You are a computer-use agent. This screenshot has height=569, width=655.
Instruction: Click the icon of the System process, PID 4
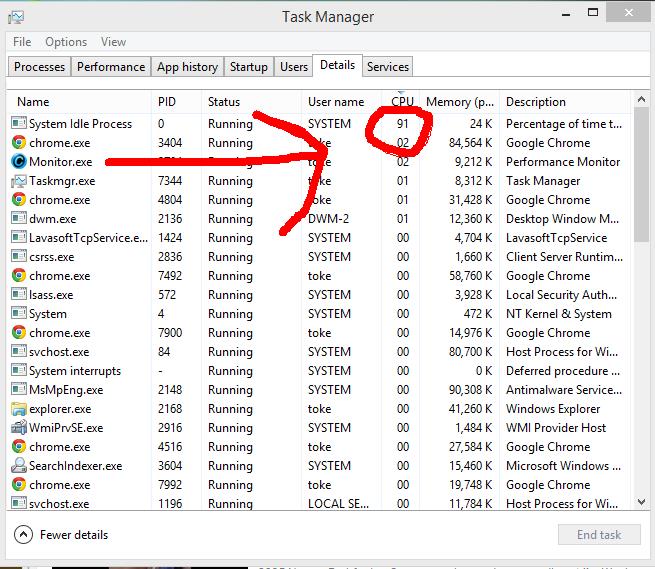19,313
